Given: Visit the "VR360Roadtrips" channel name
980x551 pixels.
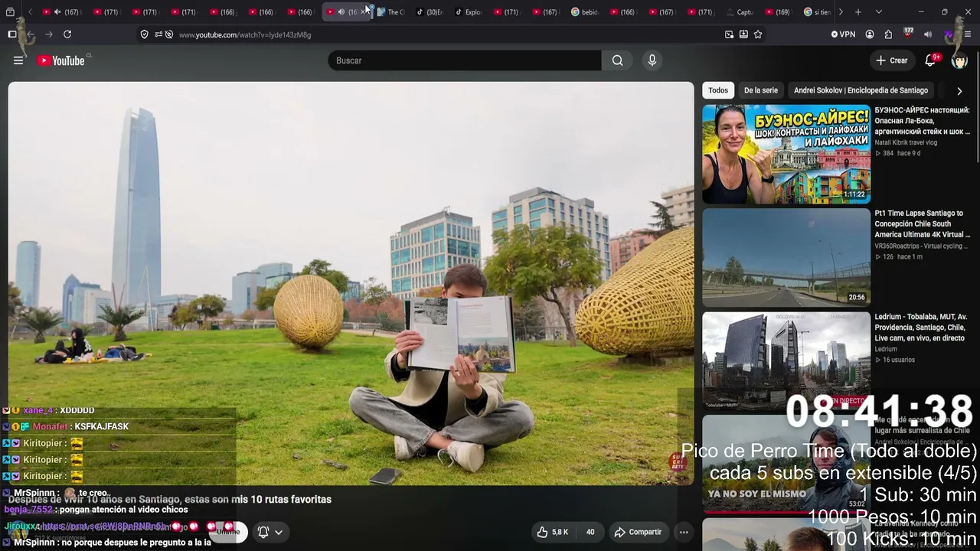Looking at the screenshot, I should tap(923, 246).
